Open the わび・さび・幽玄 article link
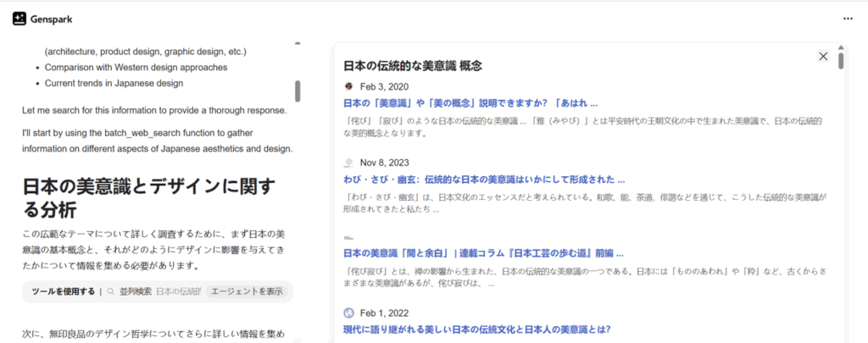Screen dimensions: 868x343 (x=484, y=180)
